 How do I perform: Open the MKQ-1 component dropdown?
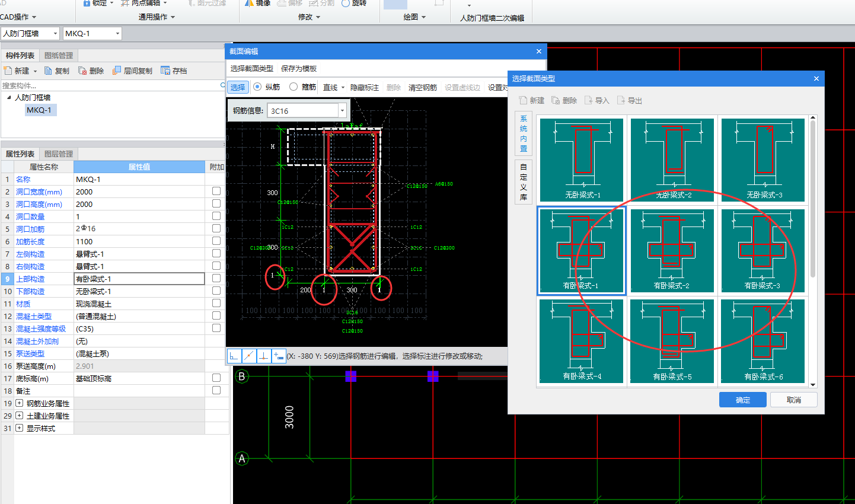click(x=117, y=34)
